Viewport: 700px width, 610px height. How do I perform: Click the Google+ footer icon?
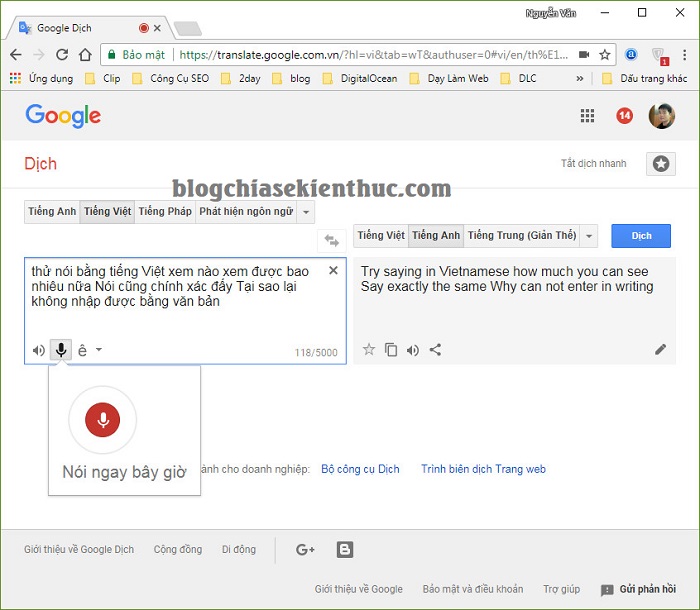(305, 549)
